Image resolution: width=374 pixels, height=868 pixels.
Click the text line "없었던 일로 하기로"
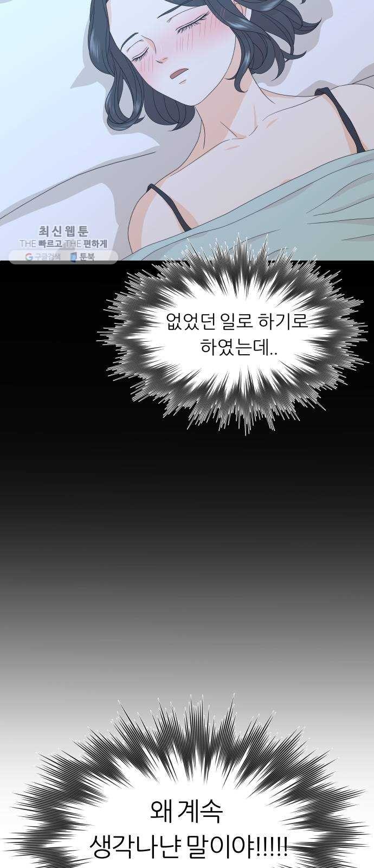[x=236, y=322]
